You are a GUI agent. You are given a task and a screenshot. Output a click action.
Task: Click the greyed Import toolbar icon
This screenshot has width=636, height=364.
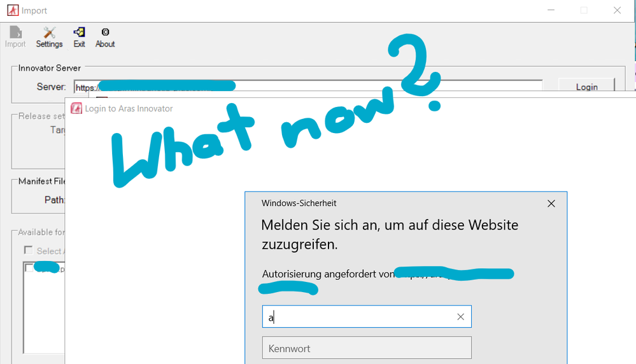coord(15,37)
